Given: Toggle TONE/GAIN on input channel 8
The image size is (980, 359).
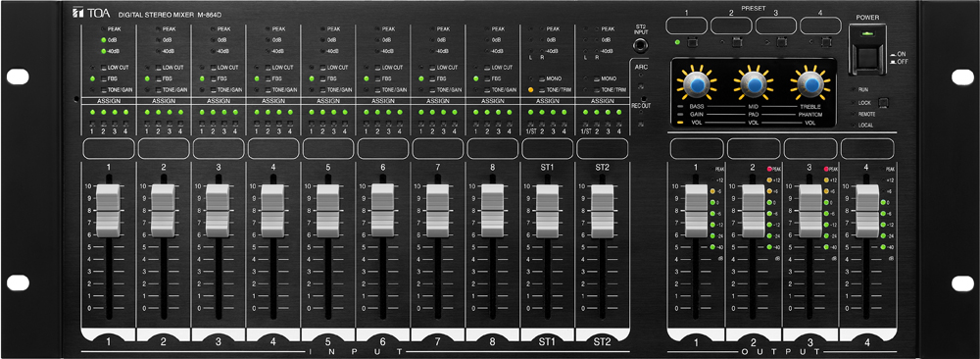Looking at the screenshot, I should tap(487, 90).
